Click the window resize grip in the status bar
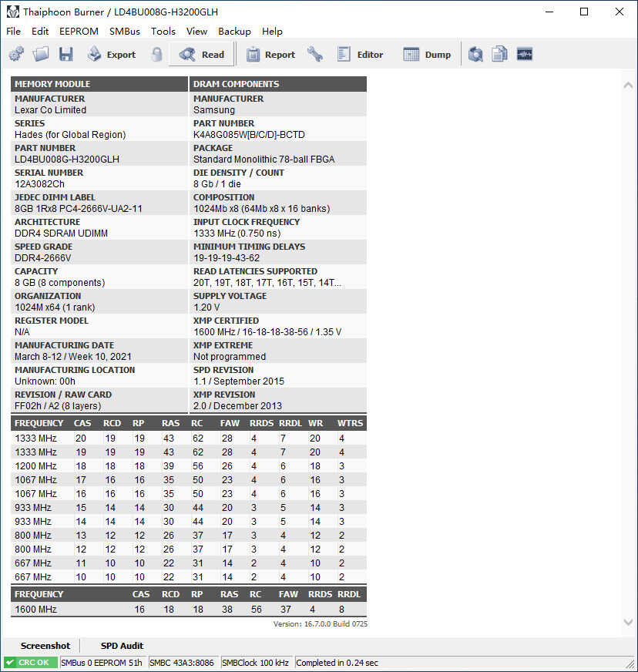The height and width of the screenshot is (672, 638). click(x=630, y=664)
